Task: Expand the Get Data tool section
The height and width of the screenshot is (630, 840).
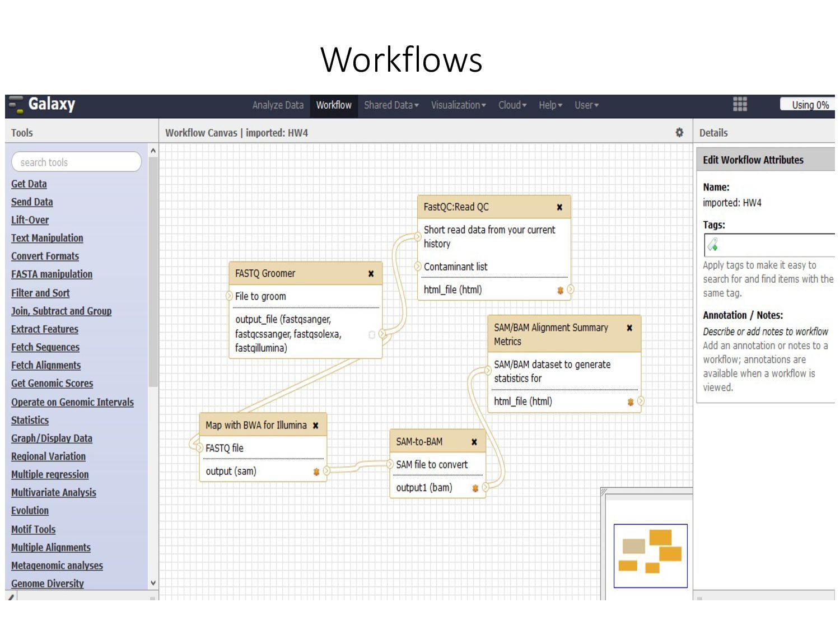Action: coord(29,184)
